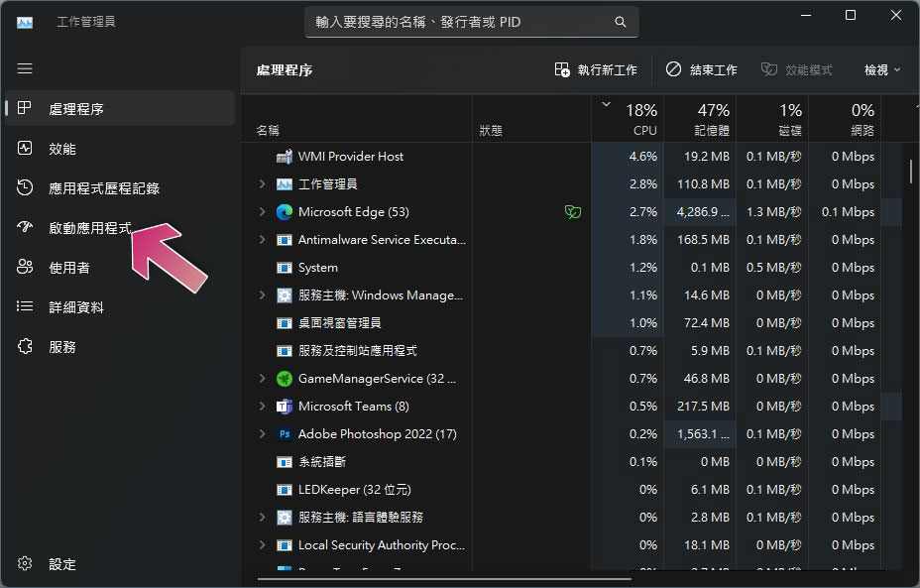Sort by the 狀態 column header

pos(531,119)
